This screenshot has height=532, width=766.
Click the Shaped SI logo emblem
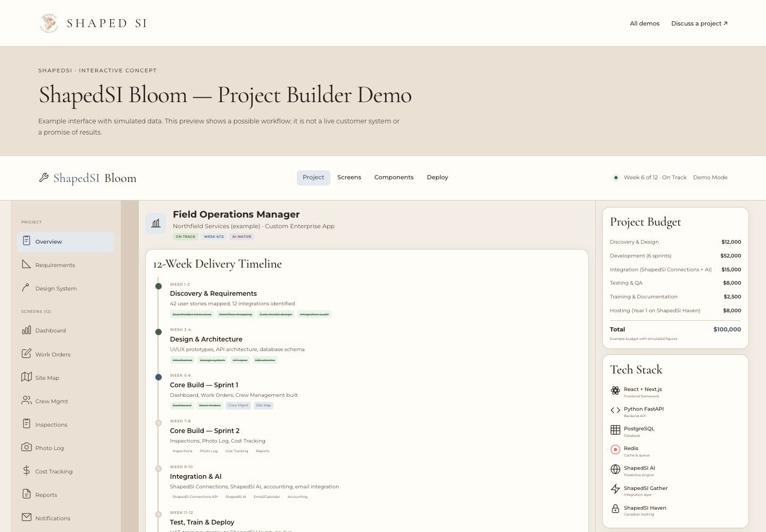point(49,23)
